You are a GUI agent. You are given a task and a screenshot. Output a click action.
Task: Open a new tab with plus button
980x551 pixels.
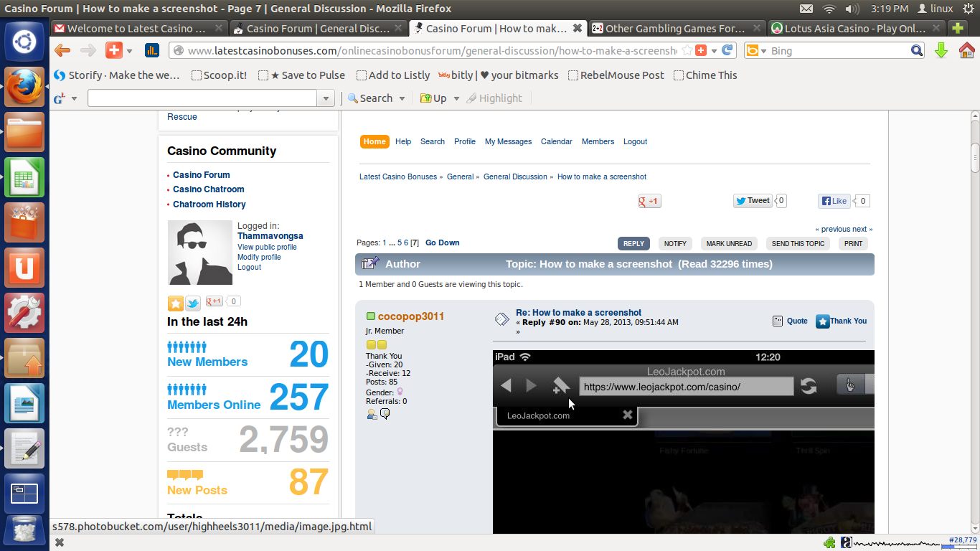pyautogui.click(x=957, y=29)
